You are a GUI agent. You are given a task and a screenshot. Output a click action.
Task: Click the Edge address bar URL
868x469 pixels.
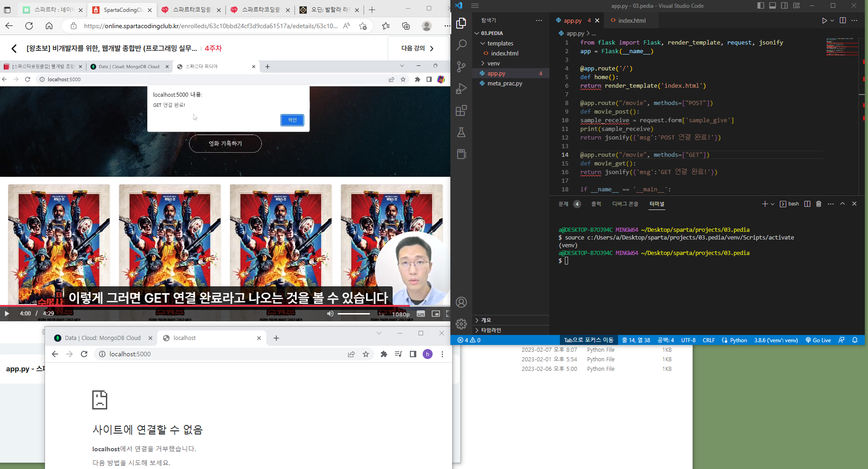click(211, 26)
